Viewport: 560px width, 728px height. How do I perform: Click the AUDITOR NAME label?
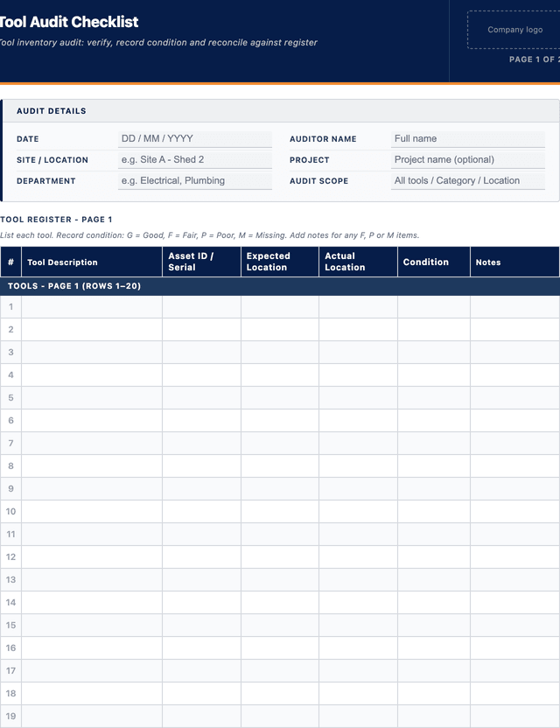323,139
